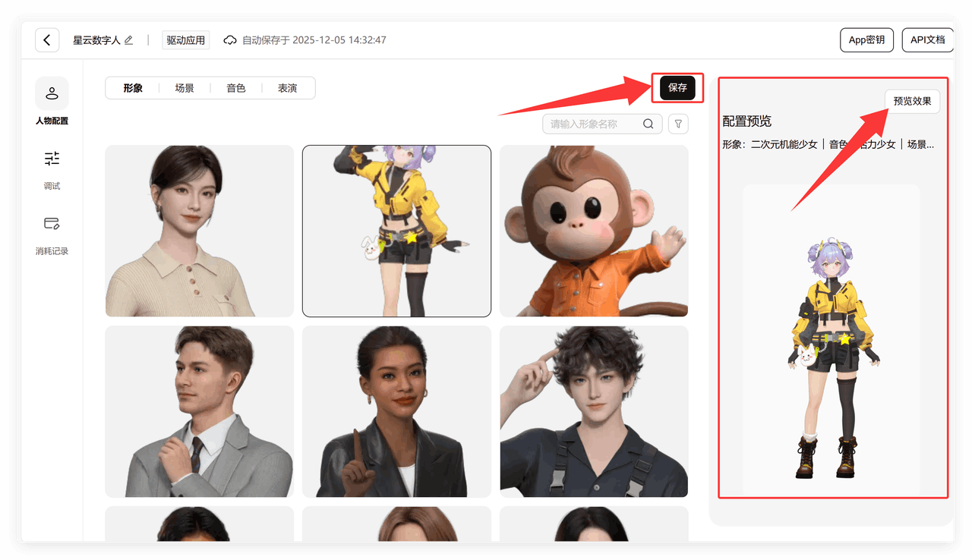The height and width of the screenshot is (560, 972).
Task: Switch to the 音色 tab
Action: coord(236,88)
